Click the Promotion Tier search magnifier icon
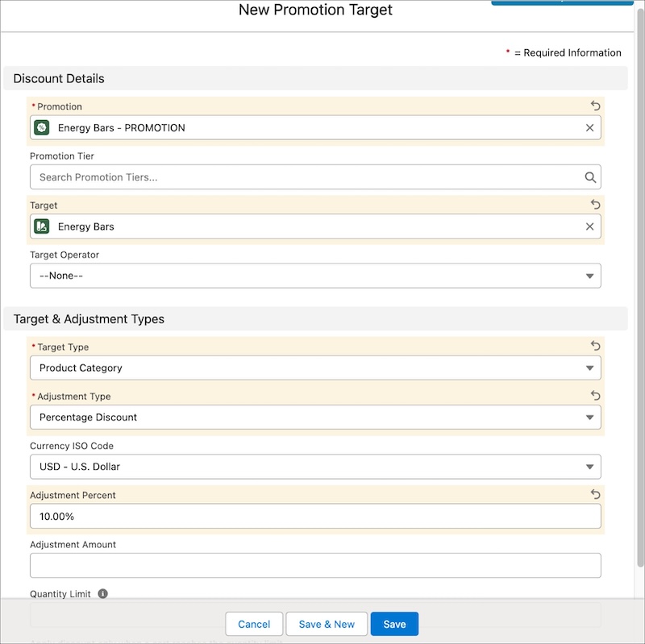 tap(590, 177)
